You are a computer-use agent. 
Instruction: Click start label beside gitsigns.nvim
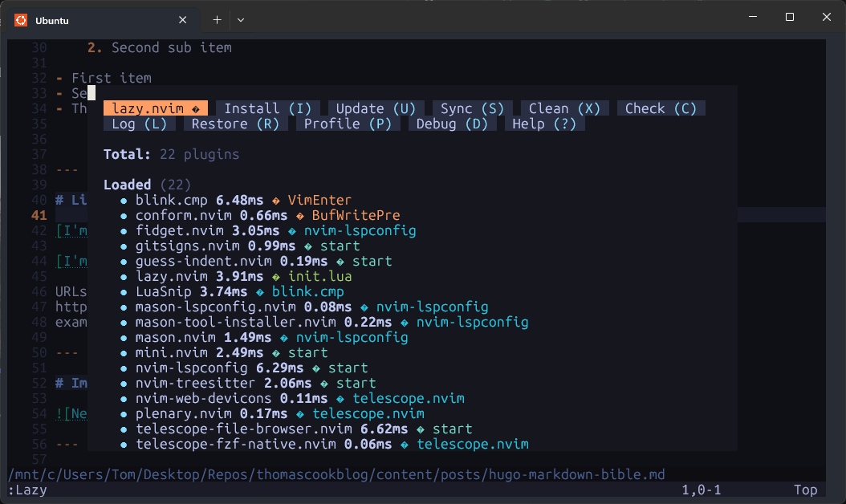click(340, 246)
